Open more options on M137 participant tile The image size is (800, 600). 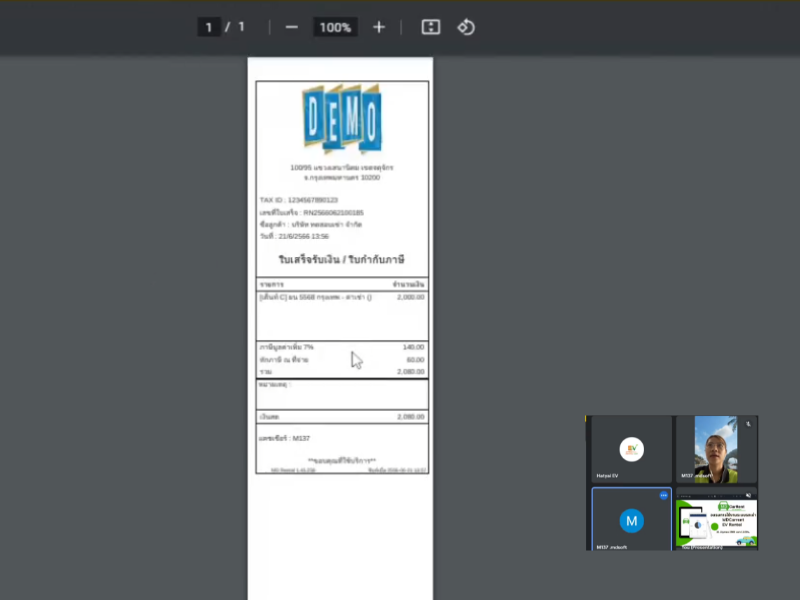click(662, 496)
